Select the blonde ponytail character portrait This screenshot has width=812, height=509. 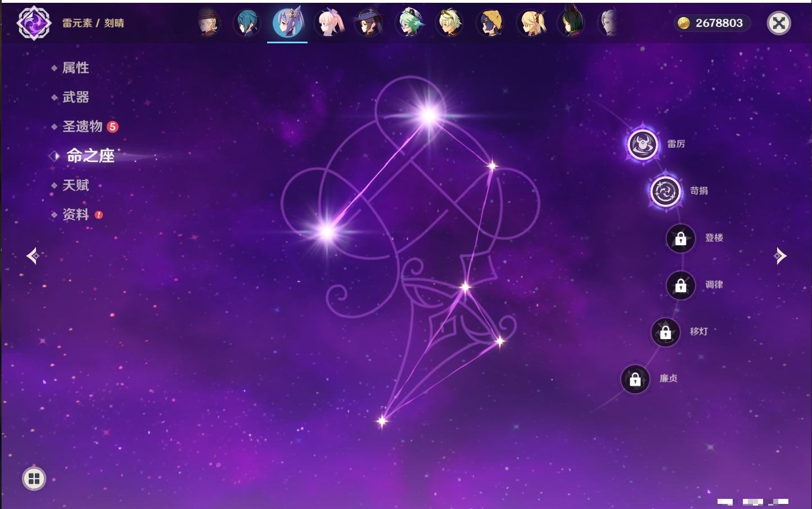tap(531, 23)
